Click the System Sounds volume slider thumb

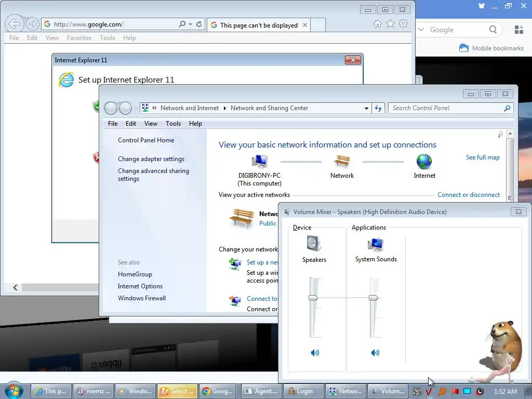pyautogui.click(x=373, y=298)
